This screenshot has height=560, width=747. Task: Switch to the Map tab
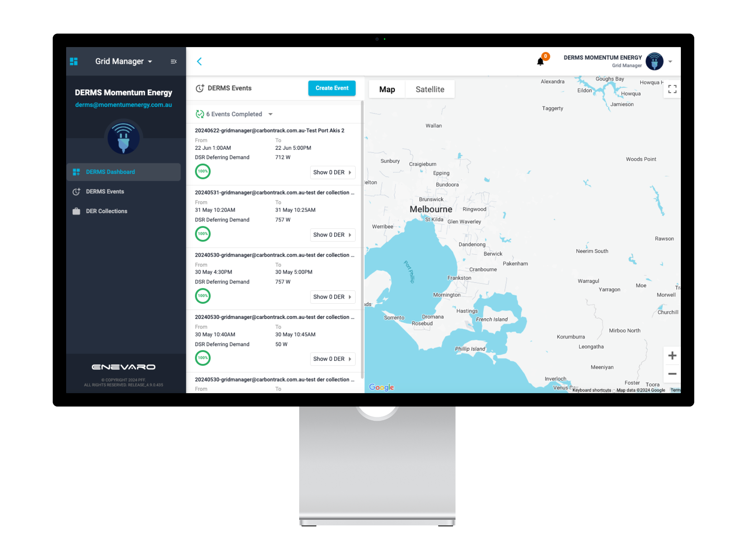click(387, 89)
